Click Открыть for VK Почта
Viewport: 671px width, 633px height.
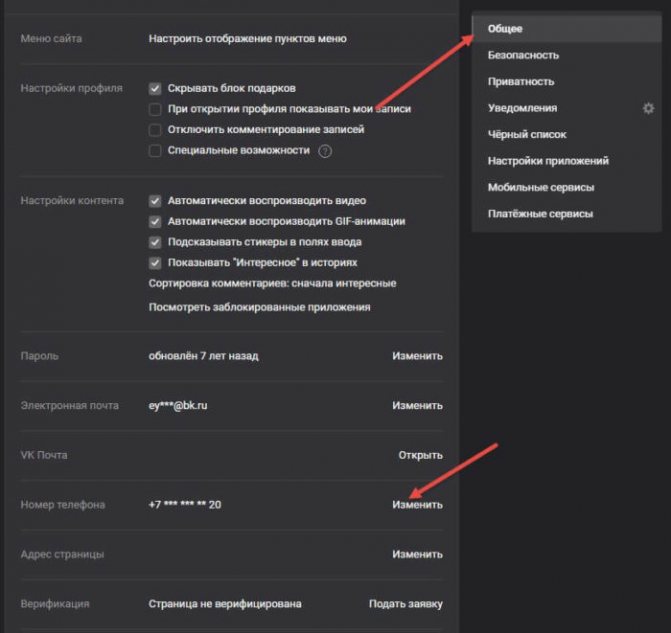(x=420, y=455)
